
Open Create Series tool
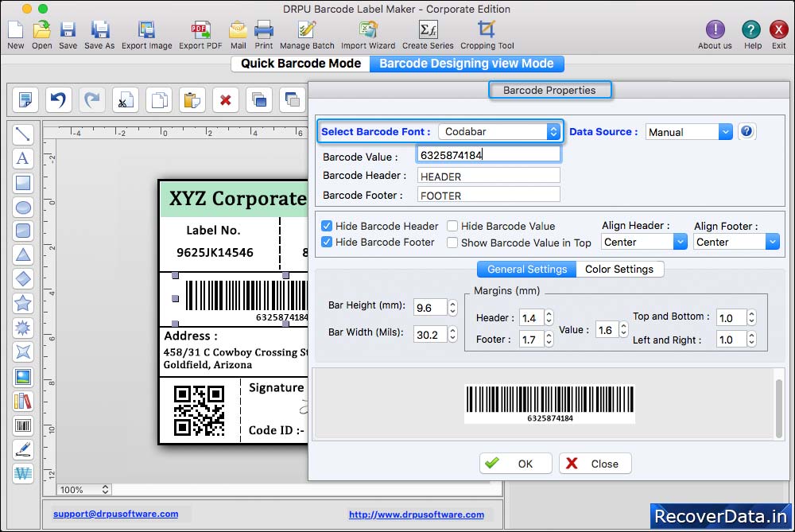click(x=428, y=30)
